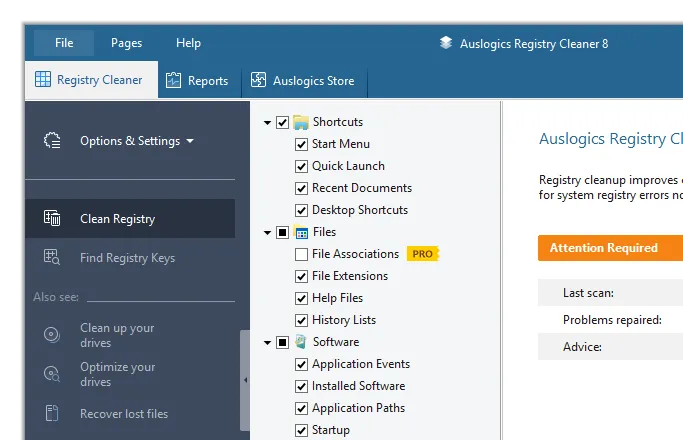Collapse the Files tree group
The height and width of the screenshot is (440, 683).
(x=267, y=233)
